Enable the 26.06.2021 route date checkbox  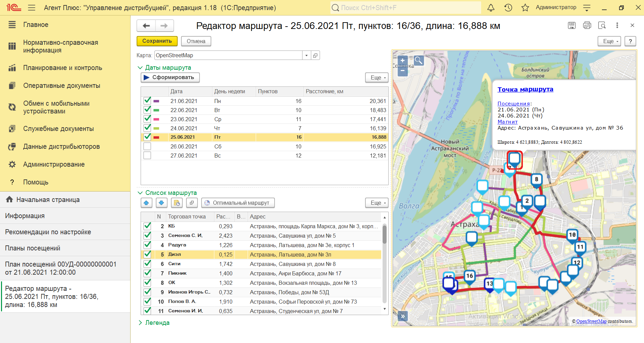tap(147, 146)
